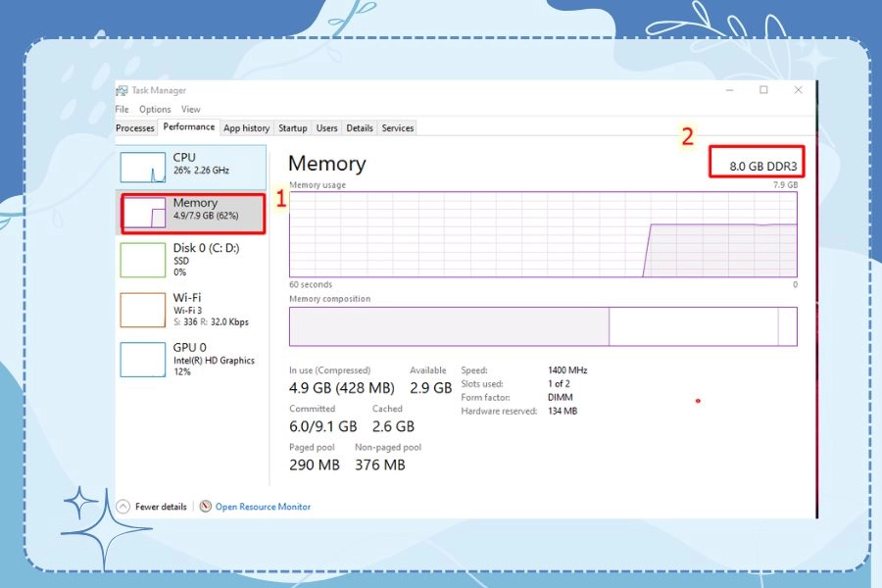Minimize the Task Manager window
882x588 pixels.
[x=730, y=90]
